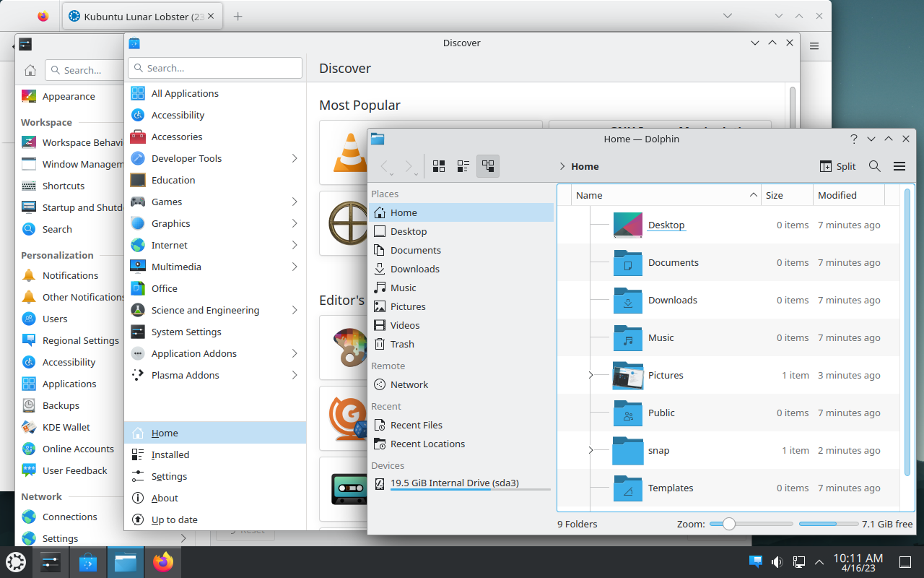Click Dolphin's Split view button
924x578 pixels.
tap(838, 166)
